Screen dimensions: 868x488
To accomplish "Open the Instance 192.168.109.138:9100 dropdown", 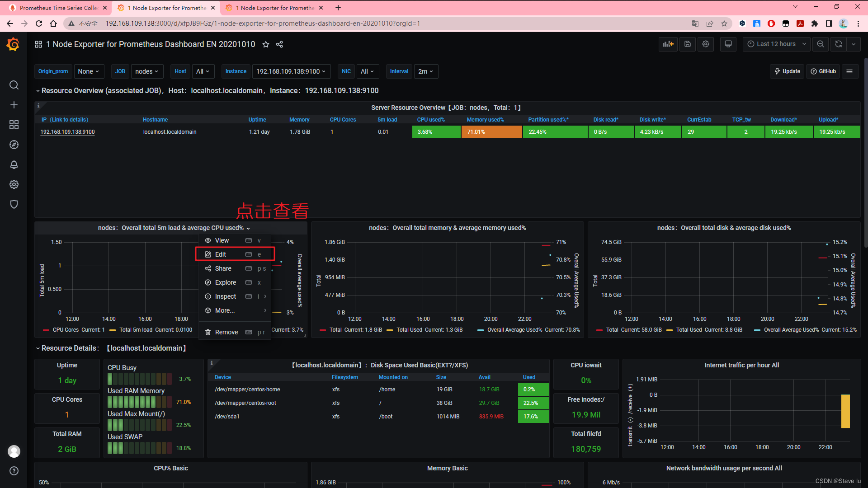I will point(291,71).
